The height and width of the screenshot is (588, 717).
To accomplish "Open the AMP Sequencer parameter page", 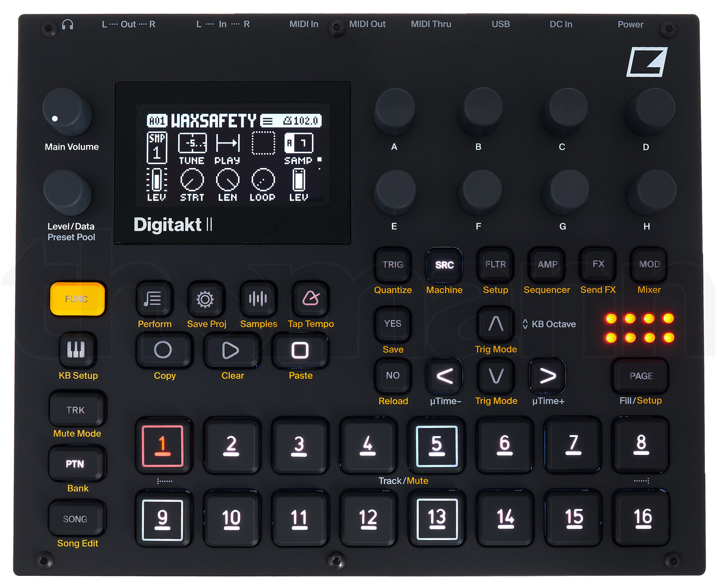I will pos(547,264).
